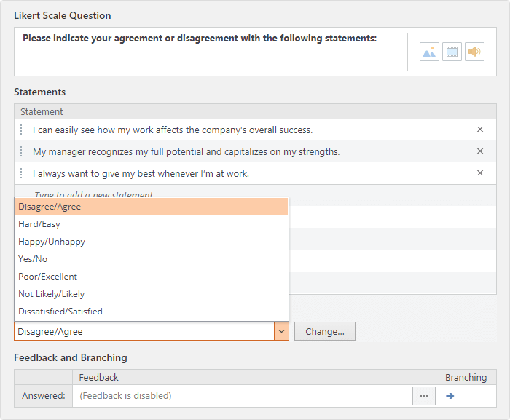Delete the give my best statement
This screenshot has height=420, width=510.
pos(480,173)
